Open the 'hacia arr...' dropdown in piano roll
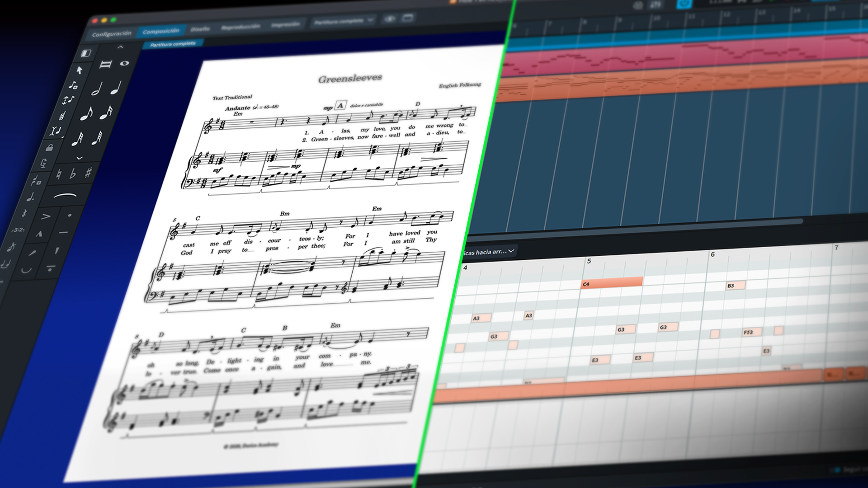Screen dimensions: 868x488 (489, 252)
